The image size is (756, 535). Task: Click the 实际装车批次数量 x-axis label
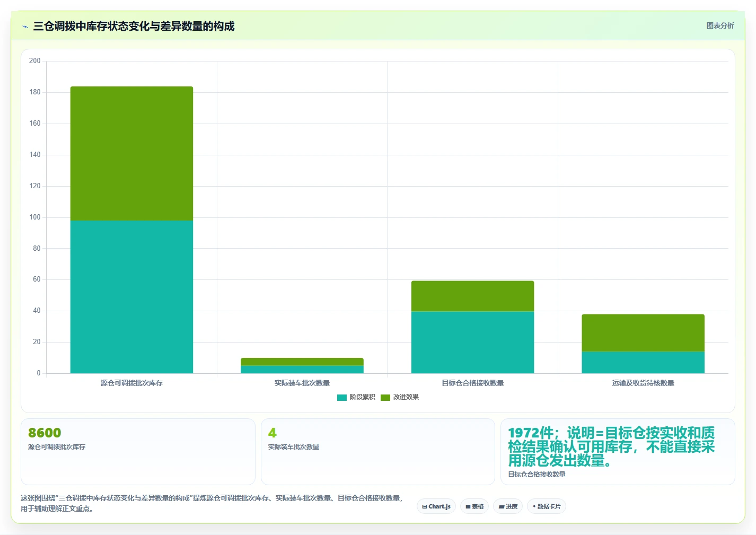[302, 383]
